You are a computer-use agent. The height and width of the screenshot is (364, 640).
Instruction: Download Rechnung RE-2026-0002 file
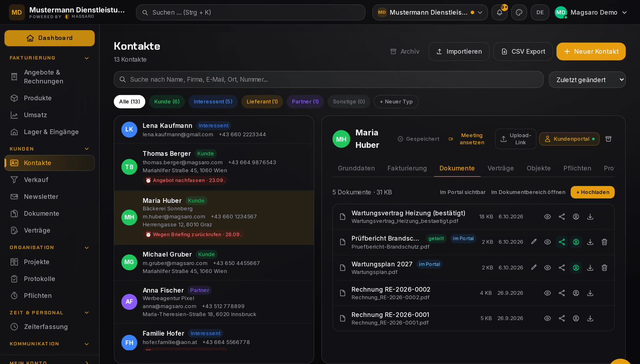coord(590,293)
